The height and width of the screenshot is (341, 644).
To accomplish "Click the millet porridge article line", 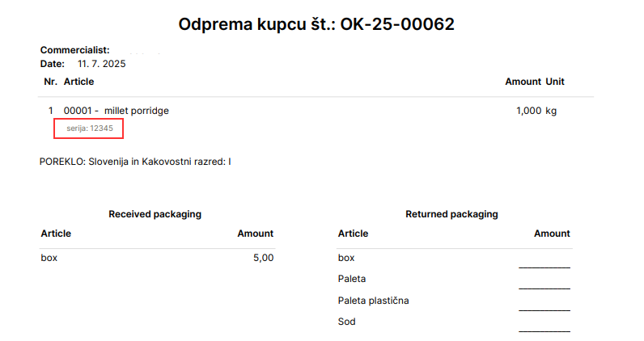I will 116,111.
